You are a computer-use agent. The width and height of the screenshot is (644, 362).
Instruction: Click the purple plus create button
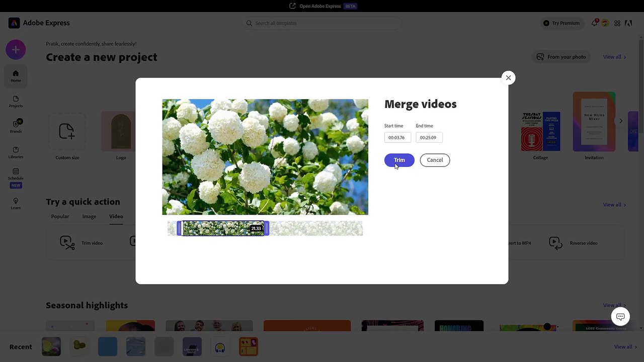click(x=16, y=49)
